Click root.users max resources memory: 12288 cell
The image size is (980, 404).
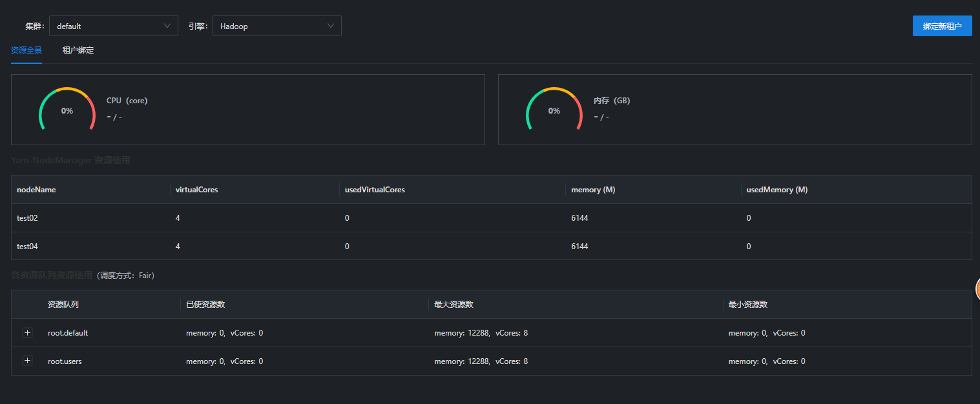[481, 361]
